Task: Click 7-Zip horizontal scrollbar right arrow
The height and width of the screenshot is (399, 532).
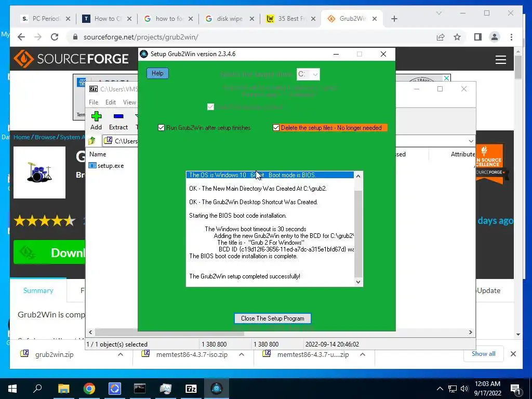Action: 471,332
